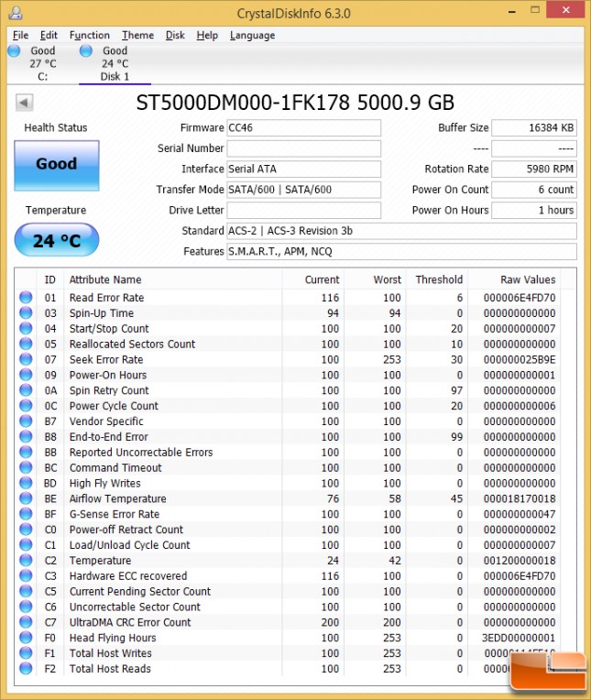
Task: Click the status icon for Seek Error Rate
Action: pyautogui.click(x=26, y=359)
